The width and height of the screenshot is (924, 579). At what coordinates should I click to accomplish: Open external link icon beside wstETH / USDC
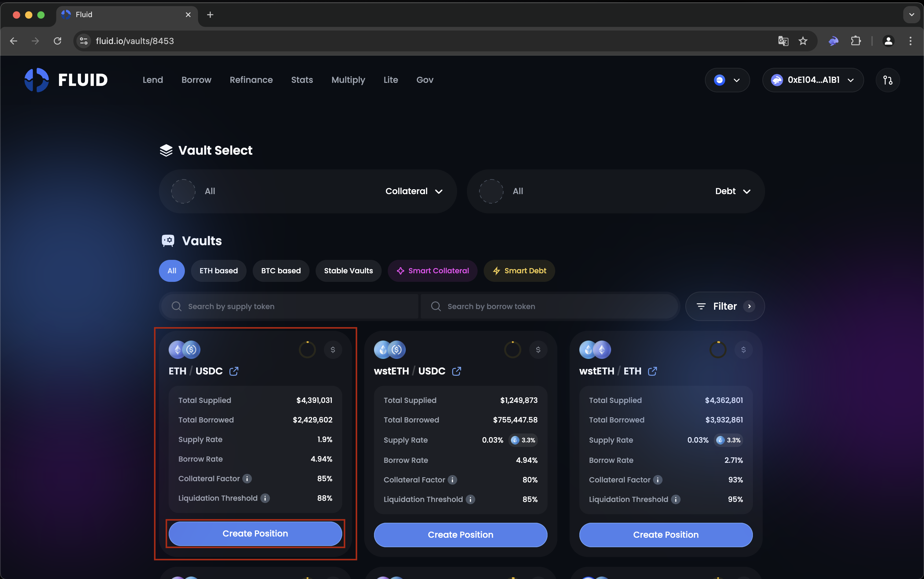(x=457, y=371)
